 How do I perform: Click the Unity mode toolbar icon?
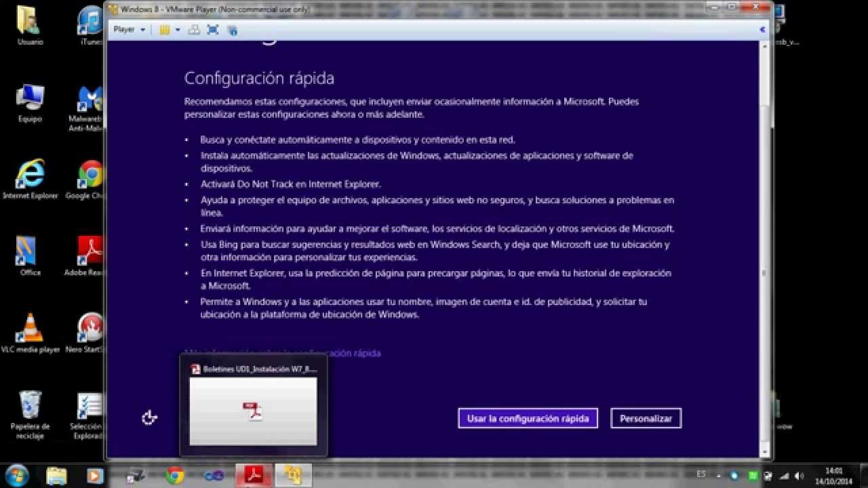232,30
